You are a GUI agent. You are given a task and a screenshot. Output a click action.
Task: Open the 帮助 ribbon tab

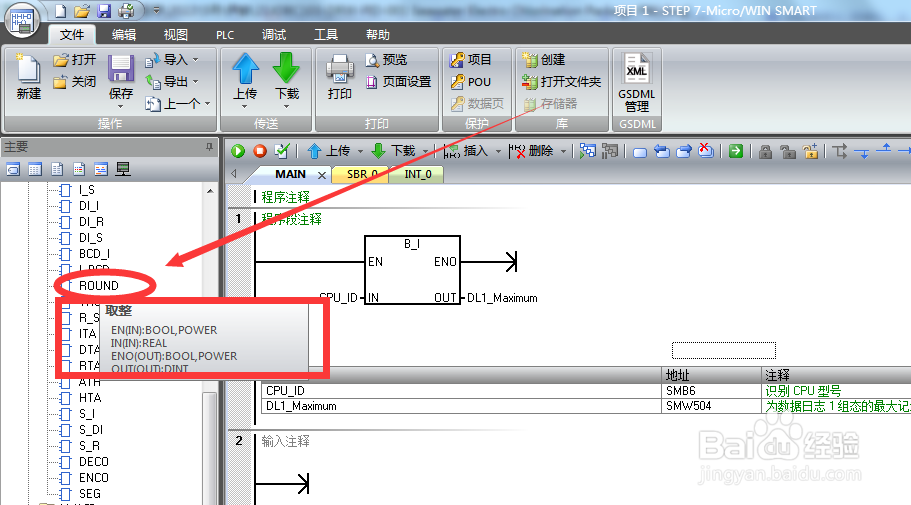click(378, 35)
